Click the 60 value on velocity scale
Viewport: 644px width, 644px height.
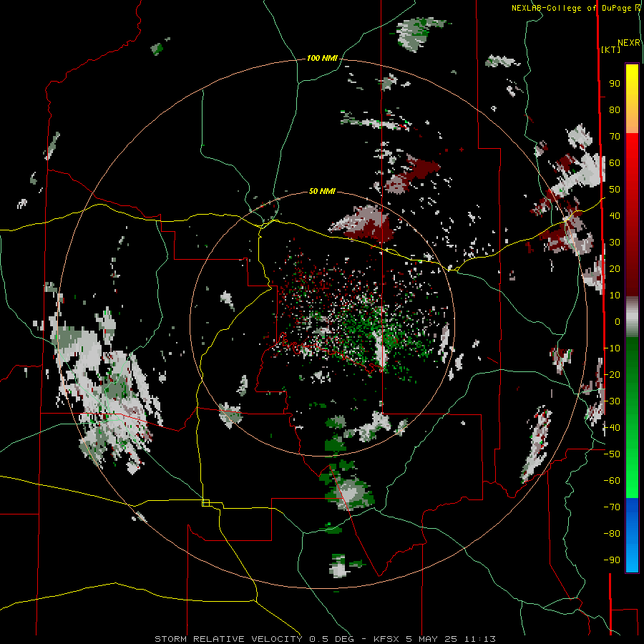pyautogui.click(x=615, y=163)
